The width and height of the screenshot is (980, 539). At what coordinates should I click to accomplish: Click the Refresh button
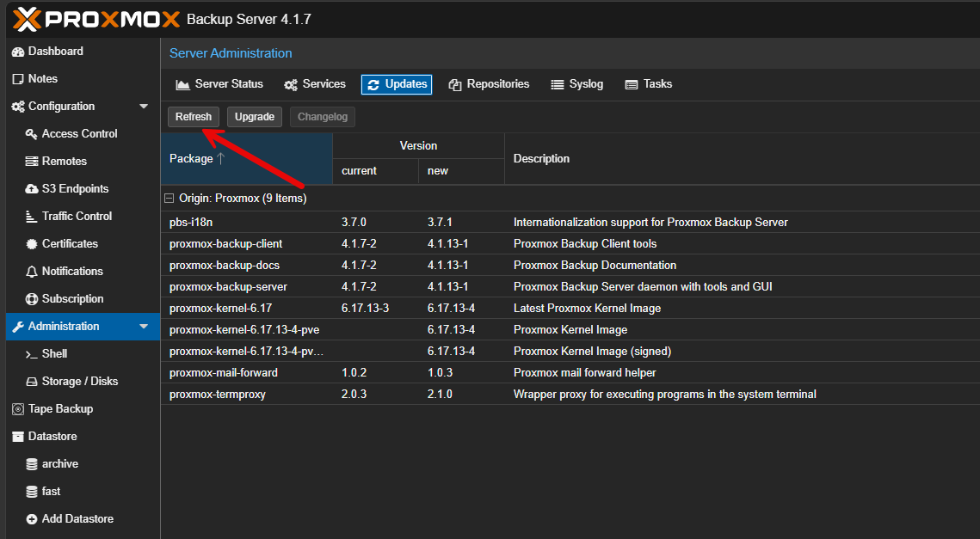click(x=194, y=117)
